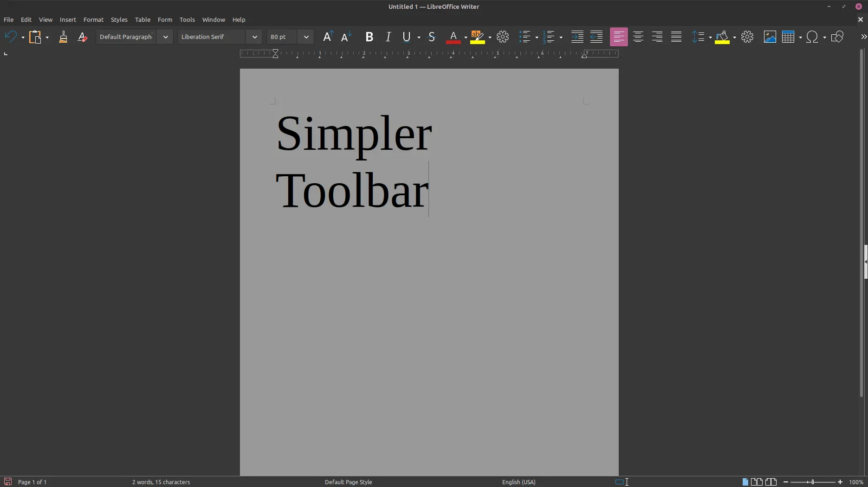
Task: Click English (USA) language in status bar
Action: [518, 482]
